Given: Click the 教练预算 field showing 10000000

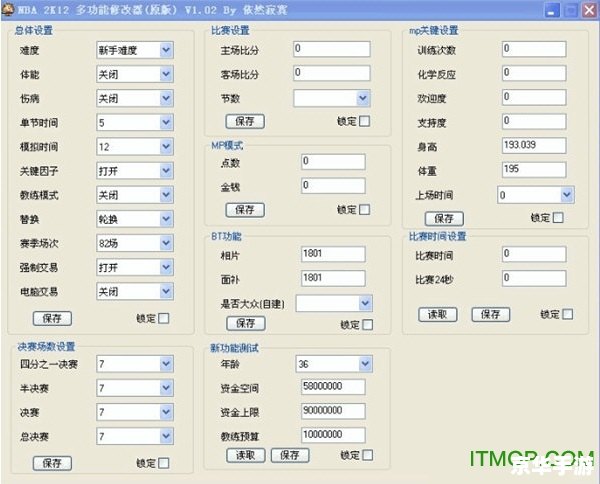Looking at the screenshot, I should point(333,435).
